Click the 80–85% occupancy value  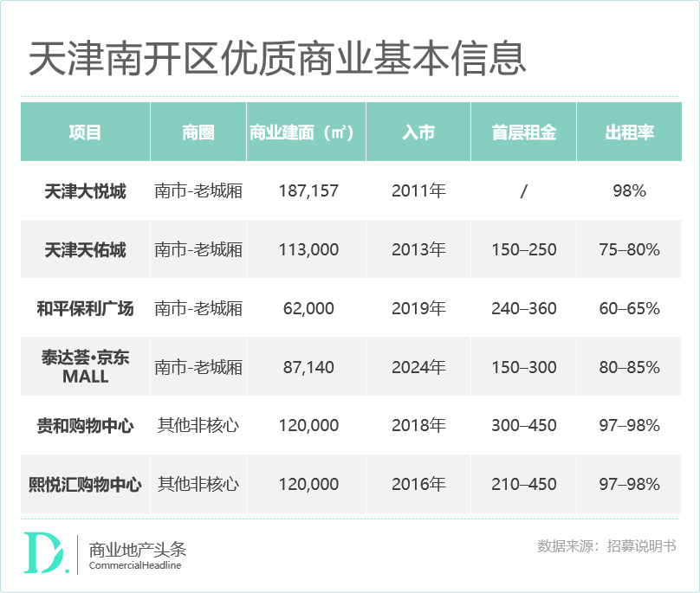coord(630,367)
